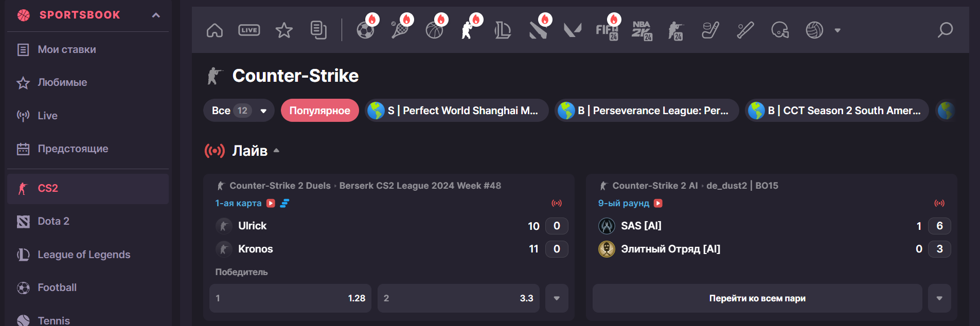This screenshot has width=980, height=326.
Task: Select the Популярное filter tab
Action: [x=319, y=111]
